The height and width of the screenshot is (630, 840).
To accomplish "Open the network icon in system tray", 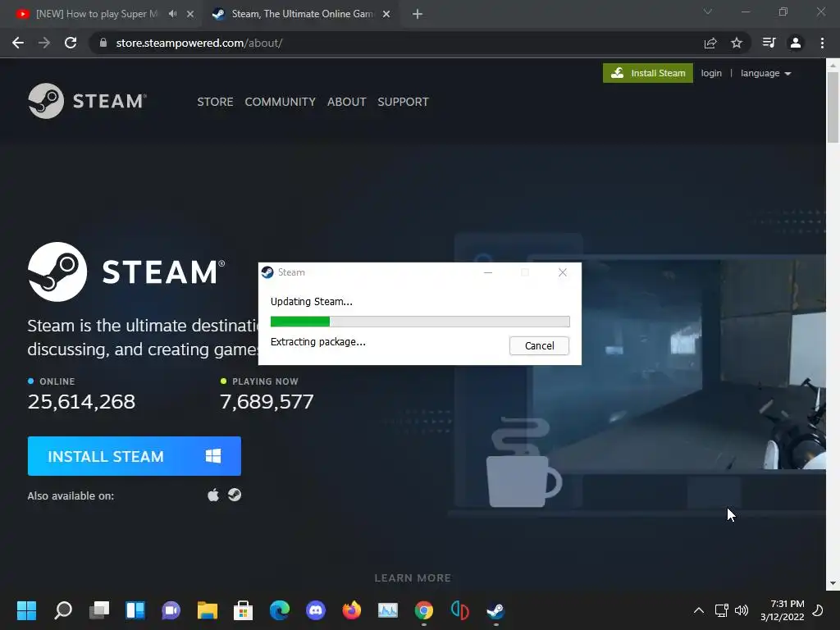I will (x=721, y=610).
